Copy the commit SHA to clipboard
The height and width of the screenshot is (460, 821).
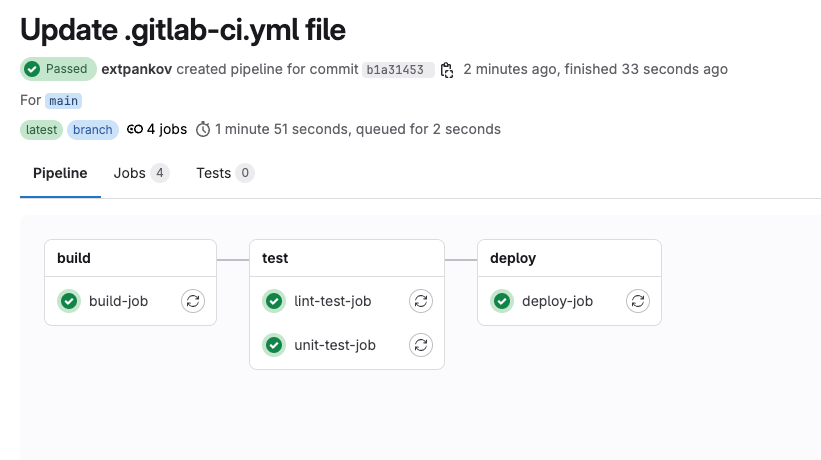[x=447, y=70]
